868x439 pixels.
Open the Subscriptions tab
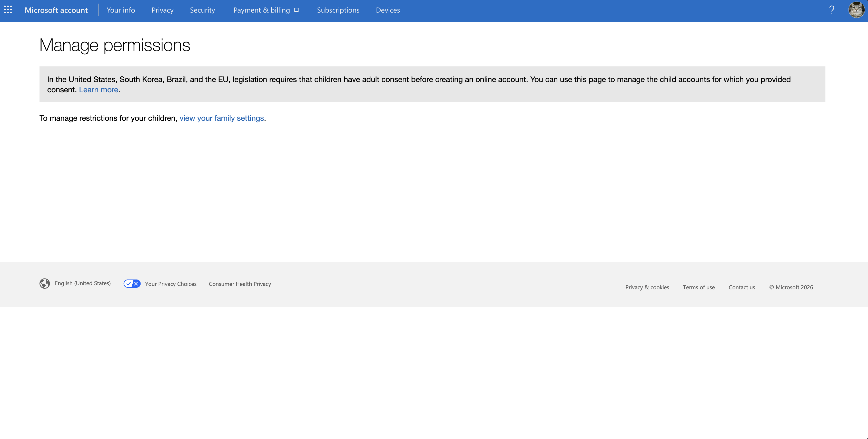(x=338, y=10)
